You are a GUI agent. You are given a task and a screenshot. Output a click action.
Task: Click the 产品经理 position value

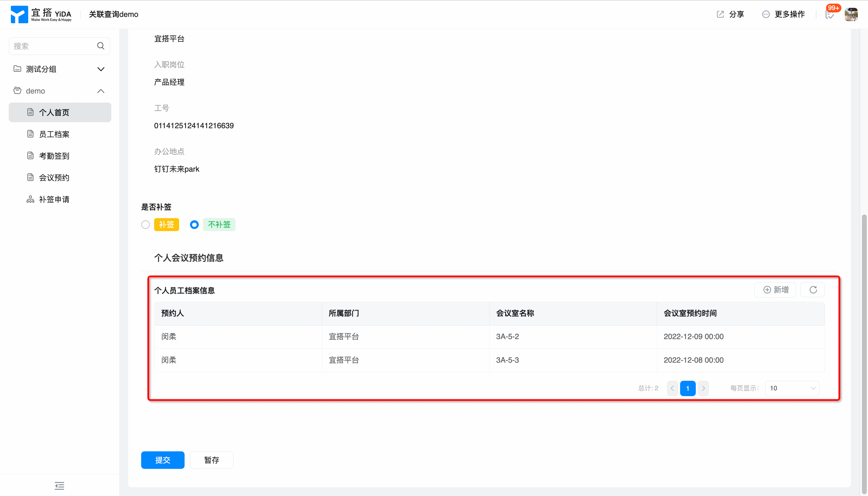pyautogui.click(x=169, y=82)
